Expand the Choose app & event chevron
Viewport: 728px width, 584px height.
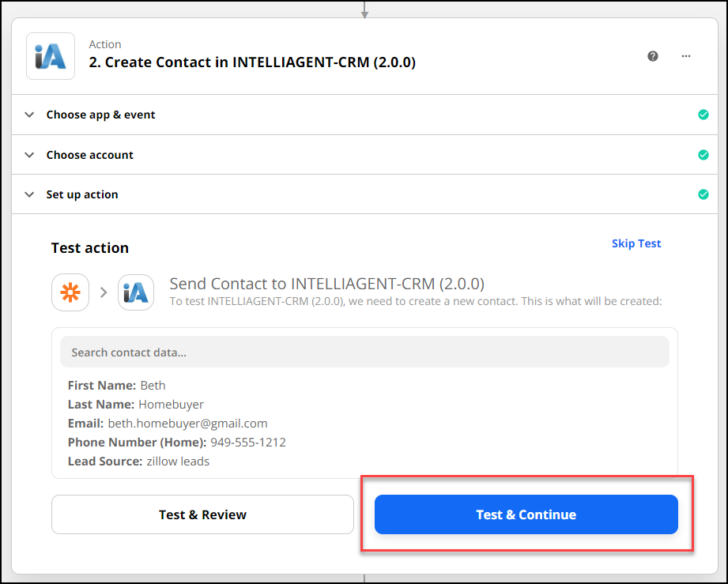pyautogui.click(x=29, y=115)
